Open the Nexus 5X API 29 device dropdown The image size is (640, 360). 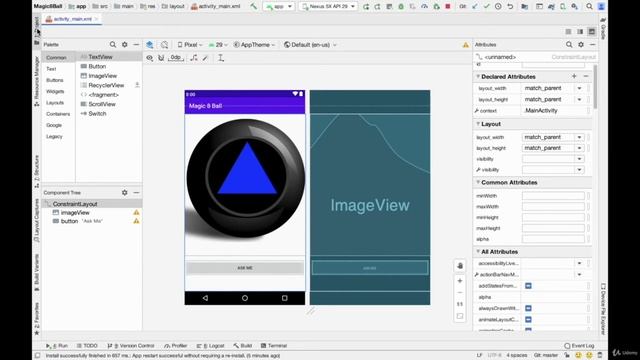pos(328,7)
